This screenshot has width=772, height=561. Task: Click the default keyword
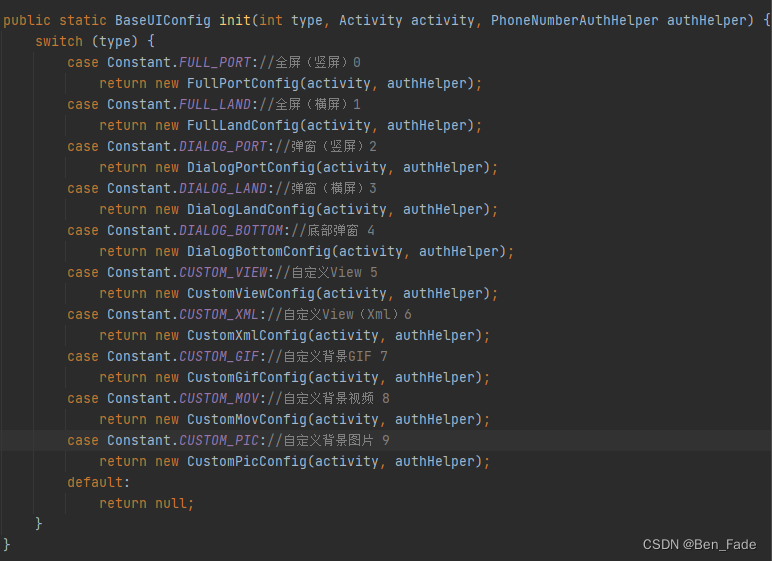click(x=98, y=482)
